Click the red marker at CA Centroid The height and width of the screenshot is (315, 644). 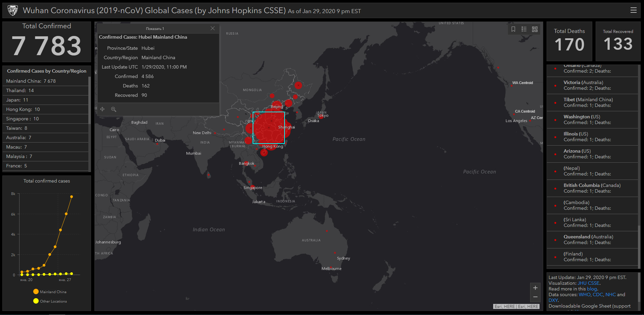[514, 114]
